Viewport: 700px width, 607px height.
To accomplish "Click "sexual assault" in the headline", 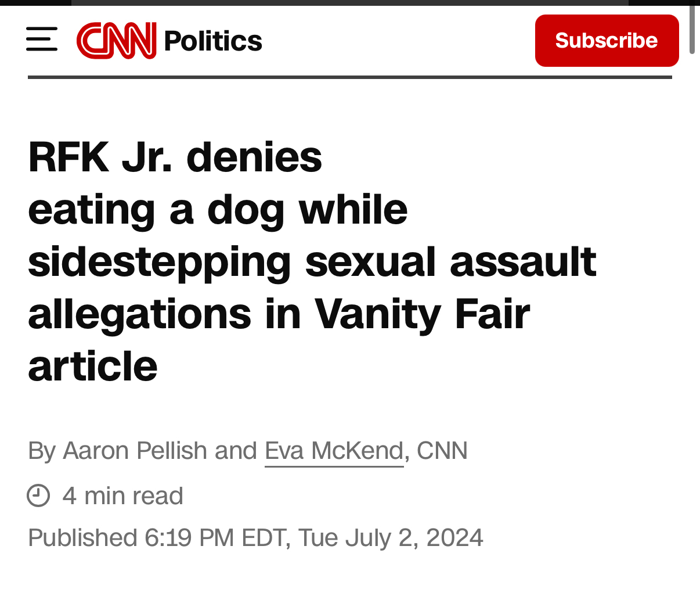I will [x=450, y=262].
